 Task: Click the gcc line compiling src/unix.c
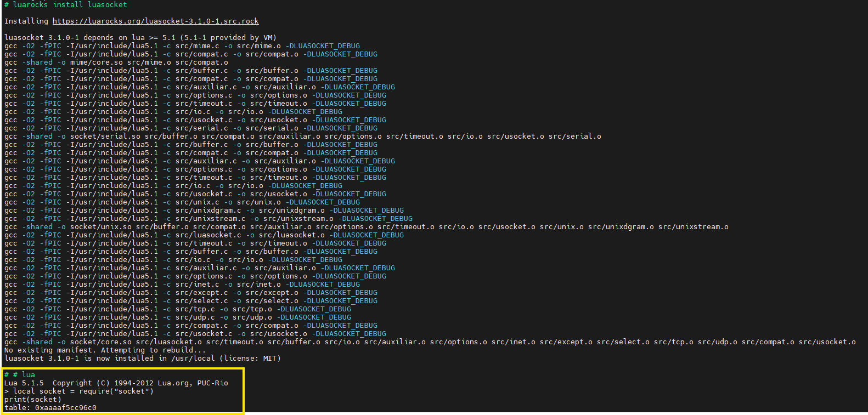point(182,202)
